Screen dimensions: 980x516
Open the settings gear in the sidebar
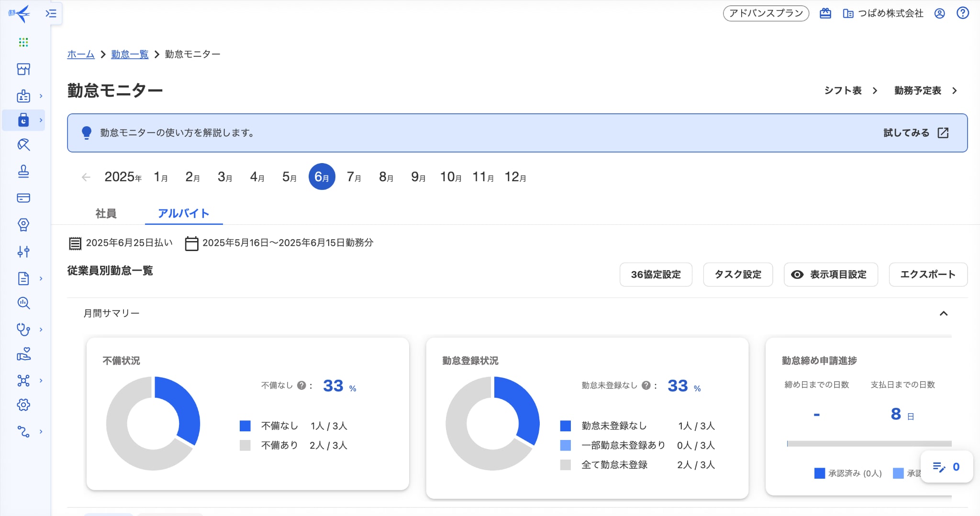23,405
